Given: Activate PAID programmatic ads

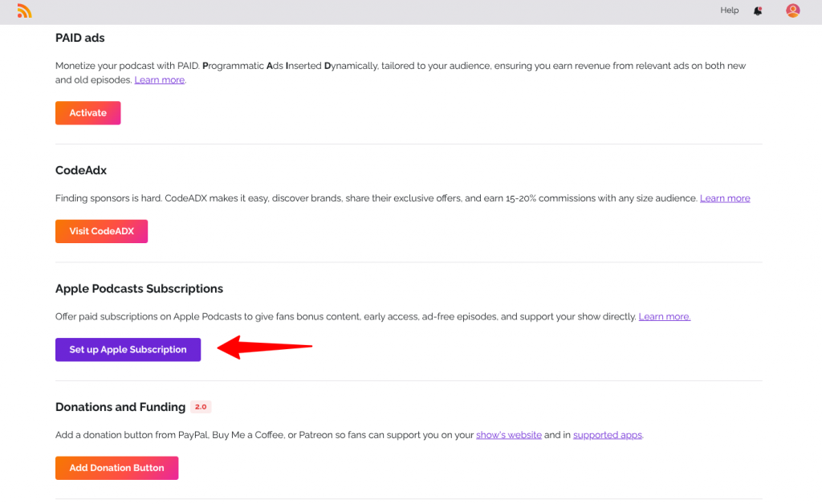Looking at the screenshot, I should 87,112.
